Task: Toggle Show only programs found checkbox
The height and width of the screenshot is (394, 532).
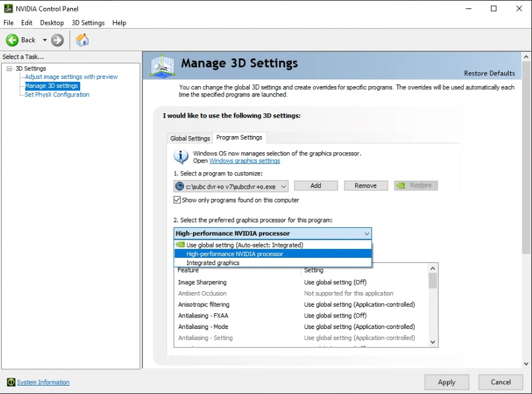Action: point(177,200)
